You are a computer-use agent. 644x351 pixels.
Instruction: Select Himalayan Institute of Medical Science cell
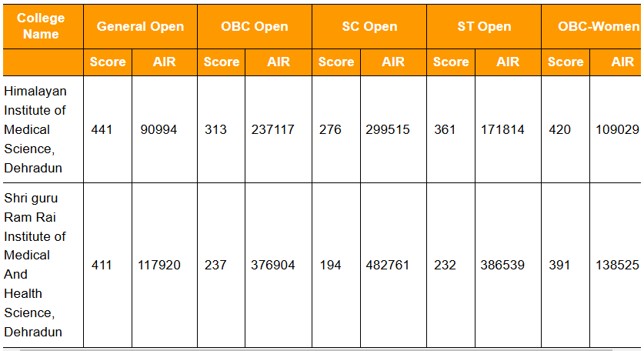tap(35, 129)
